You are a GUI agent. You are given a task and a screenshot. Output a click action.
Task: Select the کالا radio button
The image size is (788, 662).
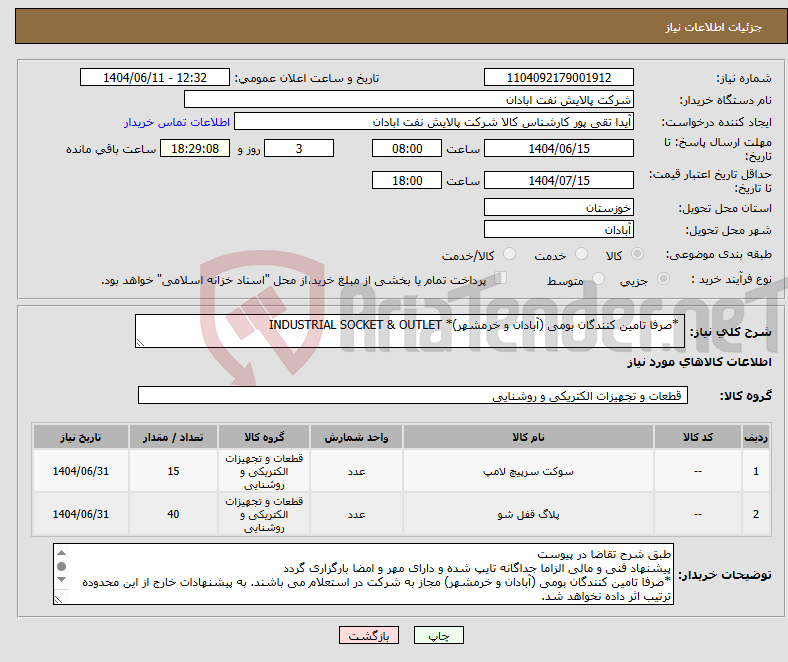[637, 254]
